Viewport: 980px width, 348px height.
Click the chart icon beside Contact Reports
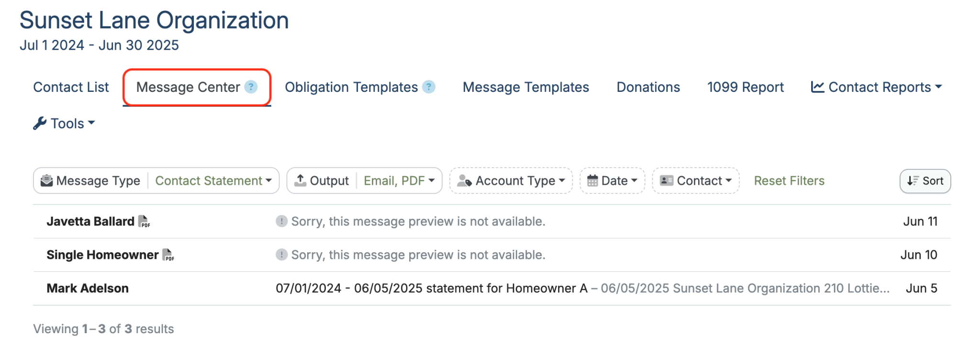click(818, 87)
